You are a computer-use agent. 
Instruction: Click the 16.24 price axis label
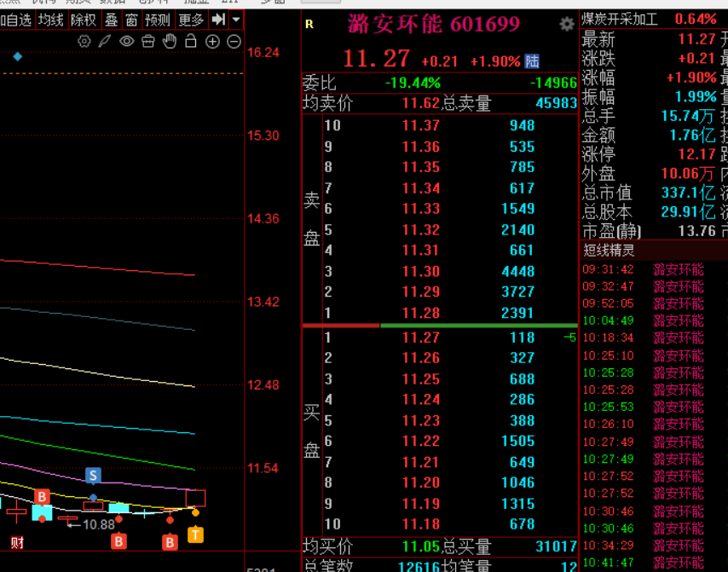click(263, 53)
